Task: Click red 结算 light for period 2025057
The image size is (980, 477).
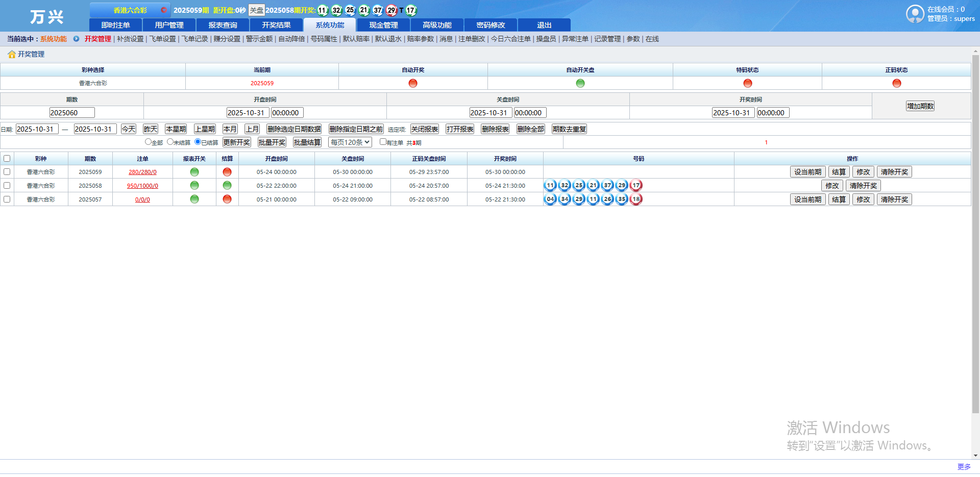Action: 227,199
